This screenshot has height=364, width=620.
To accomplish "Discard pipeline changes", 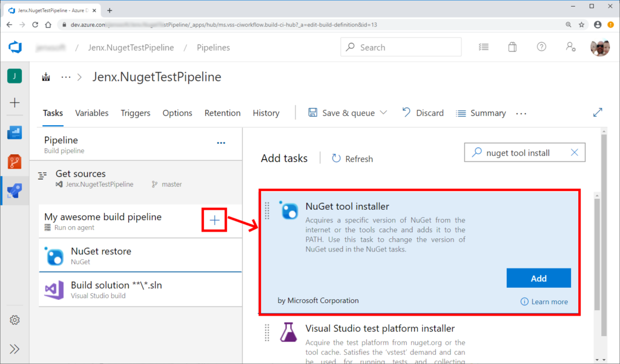I will (423, 113).
